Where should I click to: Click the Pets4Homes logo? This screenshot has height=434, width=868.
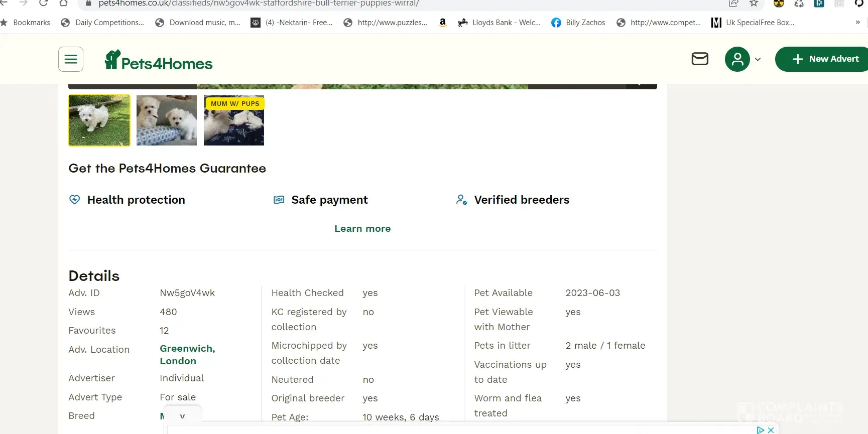click(159, 61)
